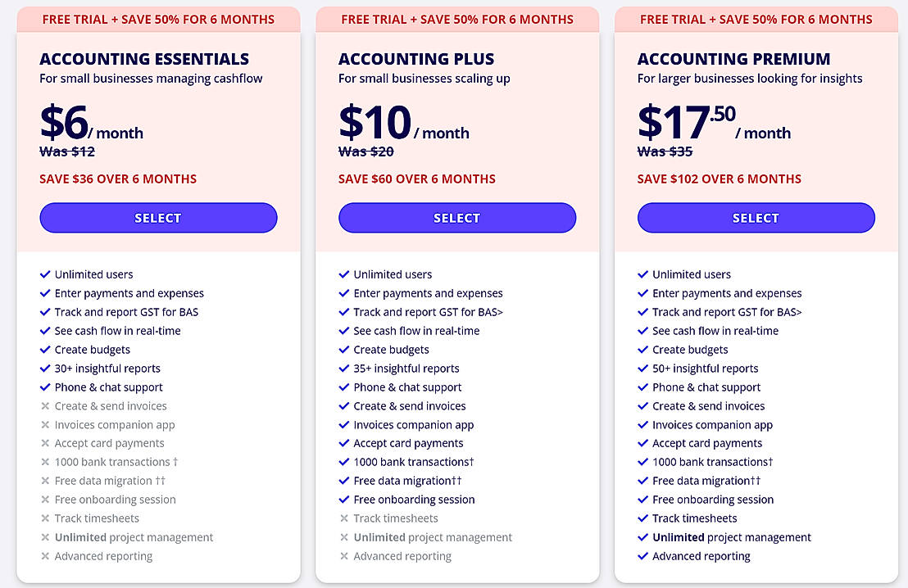
Task: Select the Accounting Essentials plan
Action: [158, 218]
